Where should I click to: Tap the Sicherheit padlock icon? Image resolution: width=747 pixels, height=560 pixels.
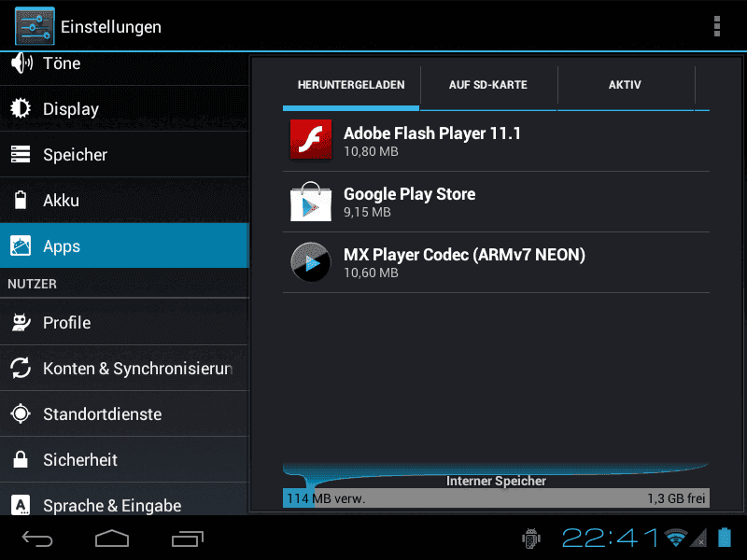point(21,459)
